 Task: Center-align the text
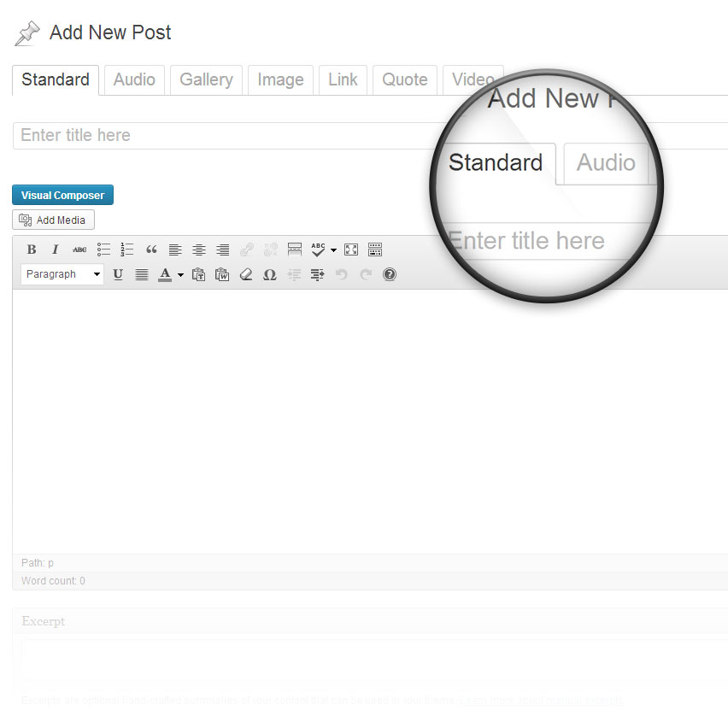199,250
